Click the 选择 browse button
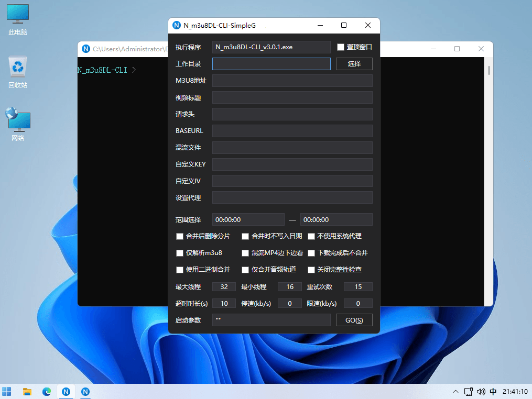 click(x=354, y=64)
